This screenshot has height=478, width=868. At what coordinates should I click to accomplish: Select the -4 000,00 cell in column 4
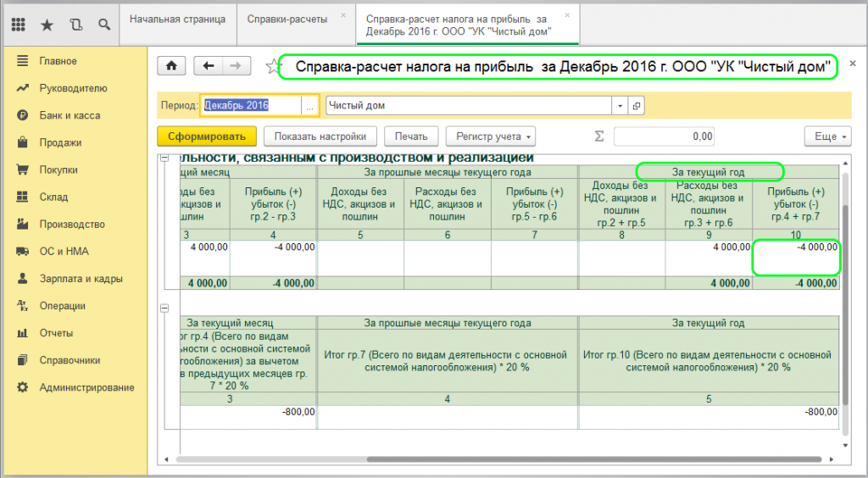click(x=273, y=258)
